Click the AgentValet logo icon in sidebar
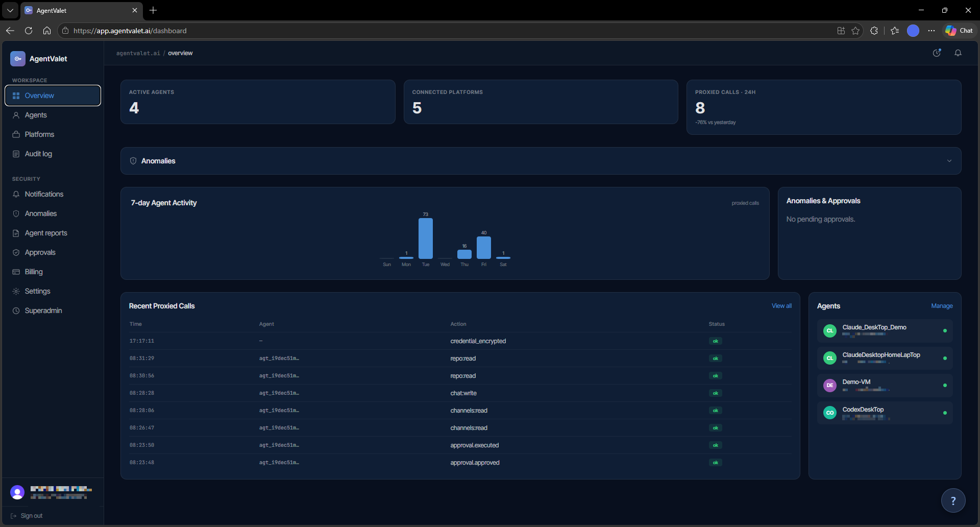Image resolution: width=980 pixels, height=527 pixels. [17, 59]
